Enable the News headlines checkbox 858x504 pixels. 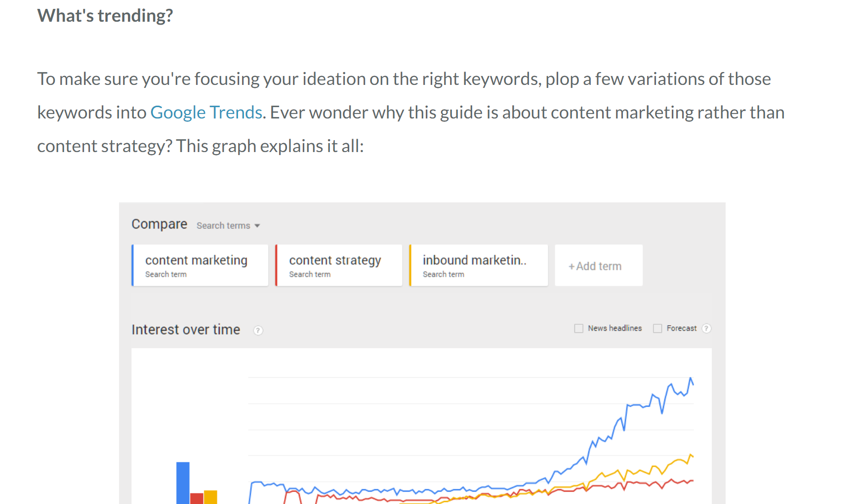579,328
